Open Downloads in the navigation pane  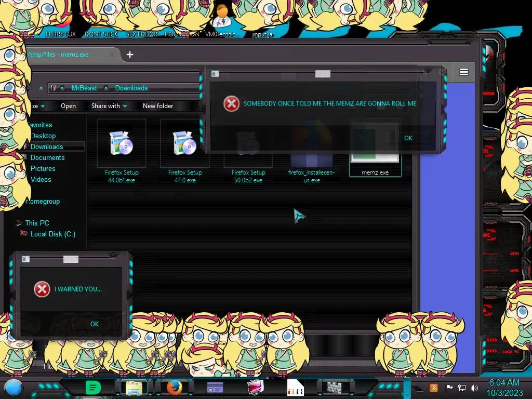pos(47,147)
